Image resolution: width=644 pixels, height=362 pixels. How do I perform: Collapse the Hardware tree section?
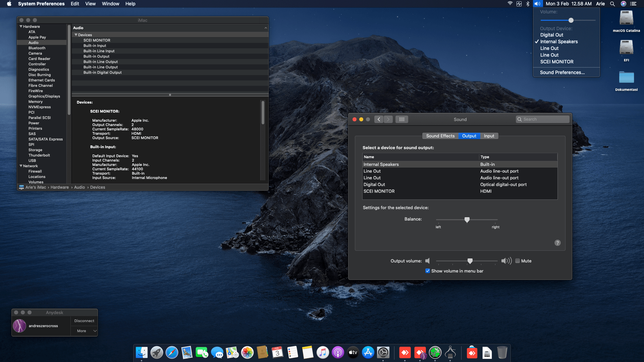pyautogui.click(x=21, y=26)
